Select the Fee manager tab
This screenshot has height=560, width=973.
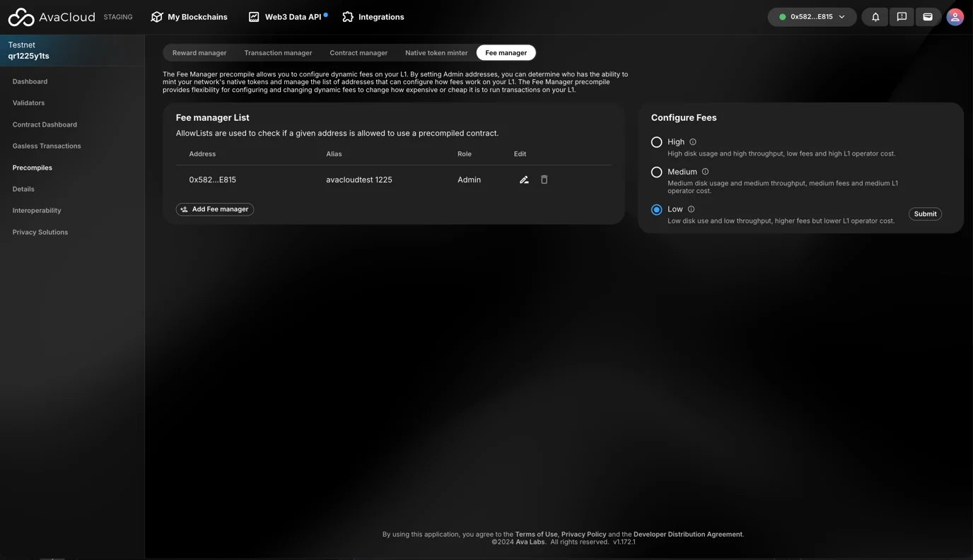[x=506, y=53]
